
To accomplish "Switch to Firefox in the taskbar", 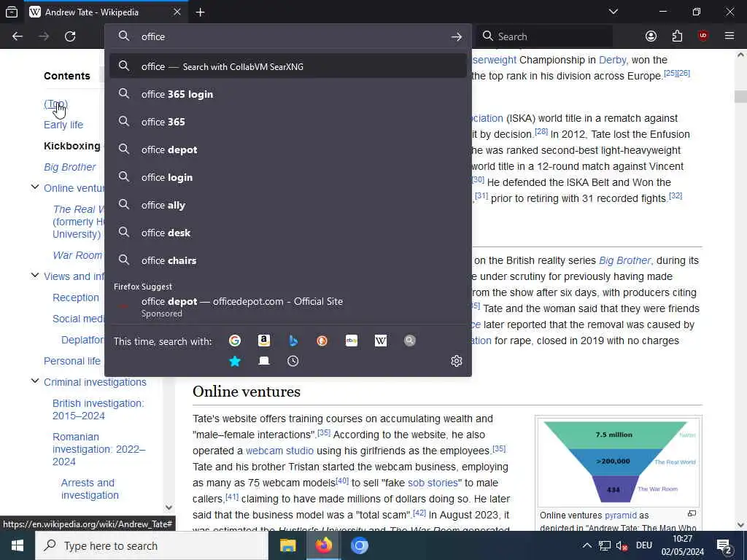I will [x=323, y=545].
